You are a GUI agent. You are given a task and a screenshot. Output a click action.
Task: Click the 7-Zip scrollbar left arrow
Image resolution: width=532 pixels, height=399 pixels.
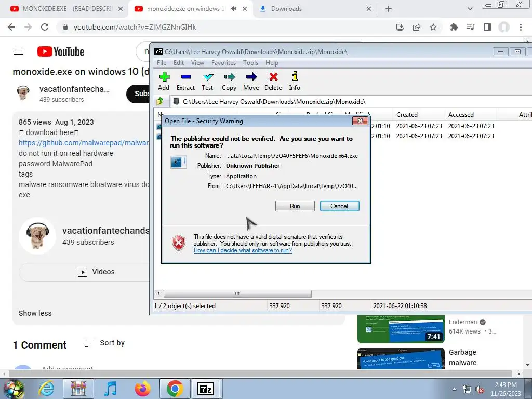coord(158,294)
